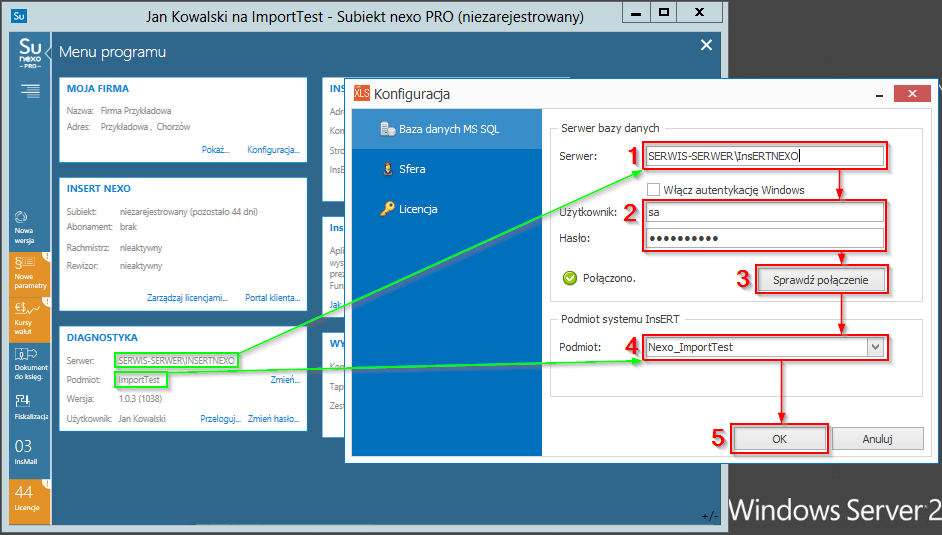The height and width of the screenshot is (535, 942).
Task: Close the Menu programu panel
Action: (706, 45)
